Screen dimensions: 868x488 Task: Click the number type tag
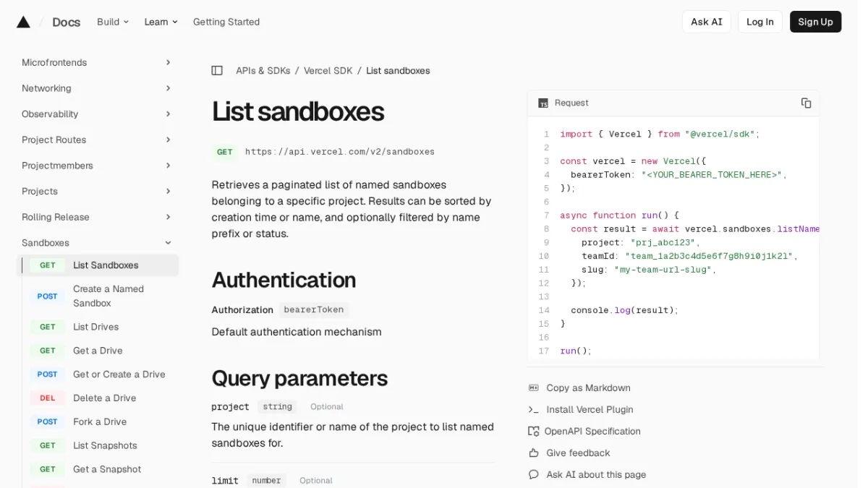click(266, 481)
